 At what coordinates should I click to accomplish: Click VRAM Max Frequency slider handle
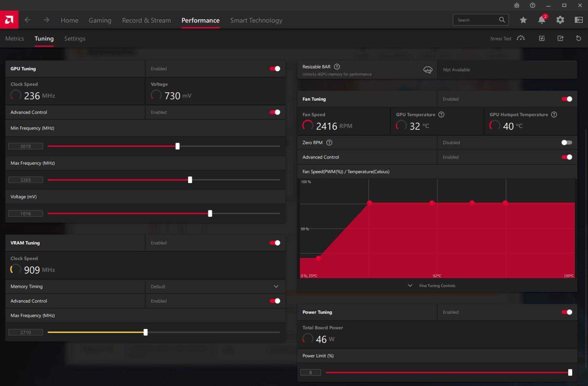[146, 332]
